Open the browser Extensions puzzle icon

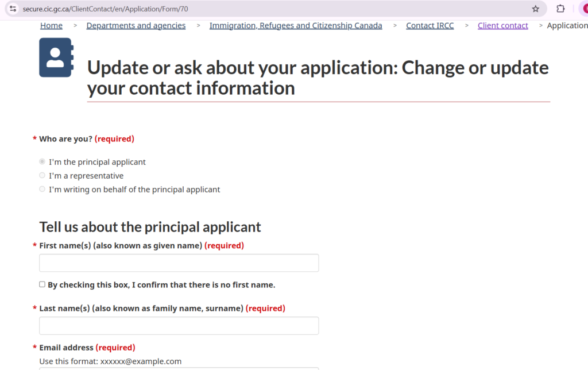pos(561,9)
